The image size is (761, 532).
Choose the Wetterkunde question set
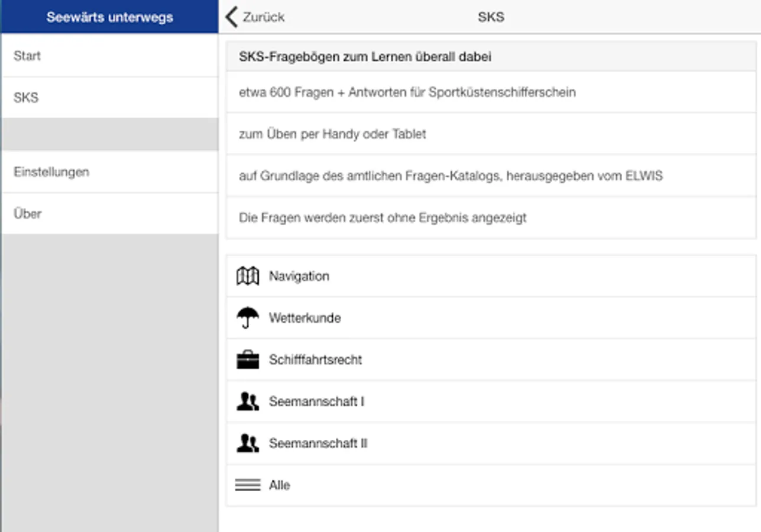[x=305, y=318]
